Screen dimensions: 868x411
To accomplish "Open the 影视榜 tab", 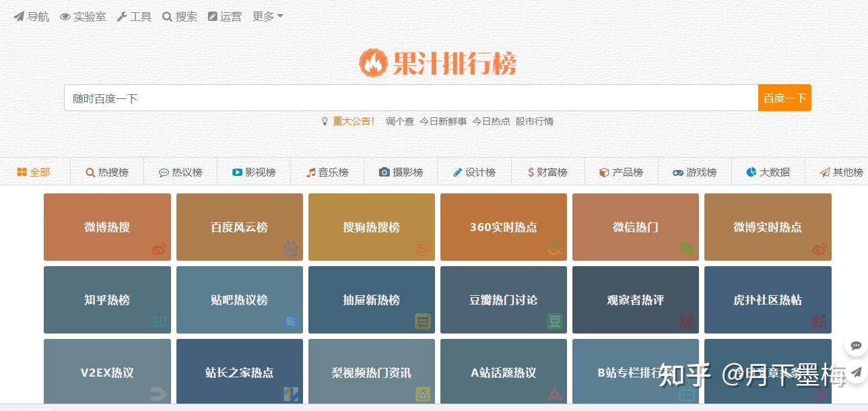I will pos(254,172).
